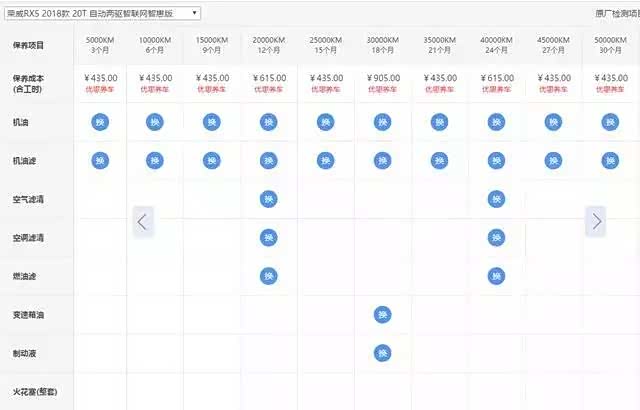
Task: Click the 机油 replace icon at 40000KM
Action: [x=496, y=122]
